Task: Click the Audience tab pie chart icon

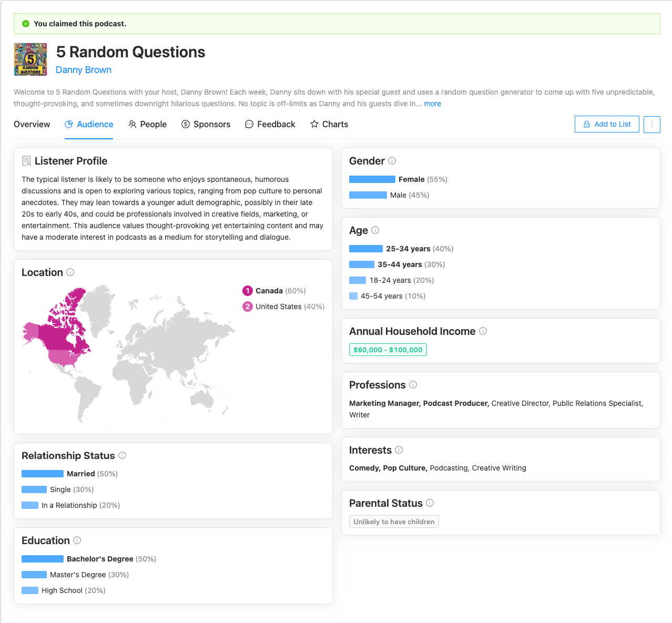Action: pyautogui.click(x=69, y=124)
